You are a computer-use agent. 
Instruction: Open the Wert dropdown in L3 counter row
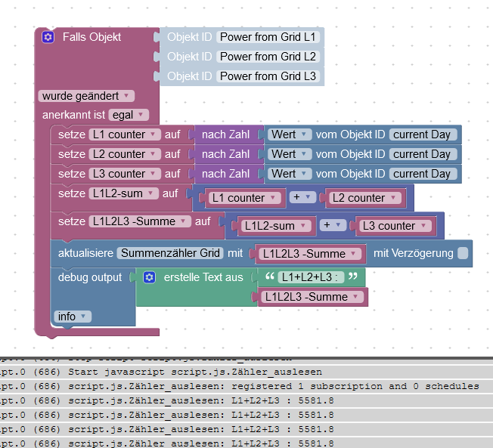coord(290,174)
